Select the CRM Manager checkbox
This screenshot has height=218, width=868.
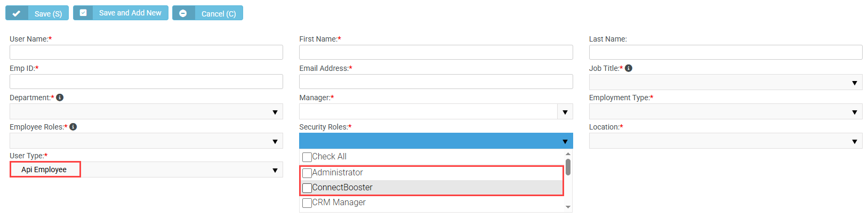pyautogui.click(x=307, y=203)
